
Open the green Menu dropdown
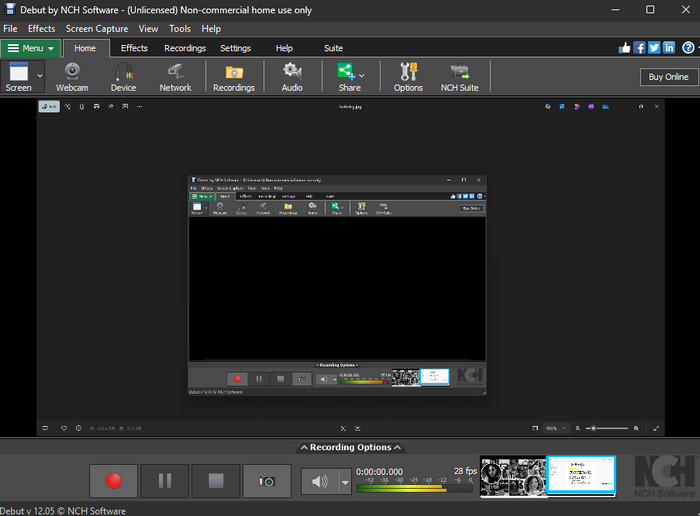[30, 48]
